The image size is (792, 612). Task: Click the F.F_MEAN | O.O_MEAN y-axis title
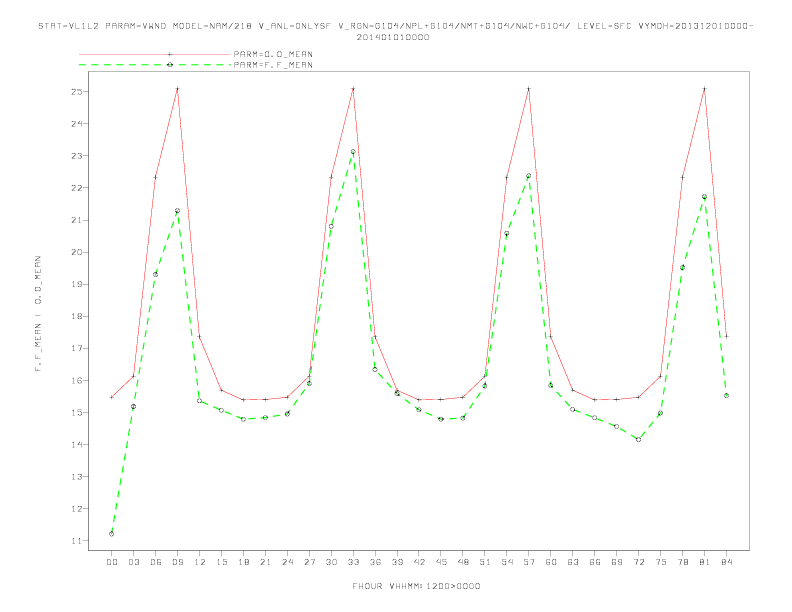point(38,314)
